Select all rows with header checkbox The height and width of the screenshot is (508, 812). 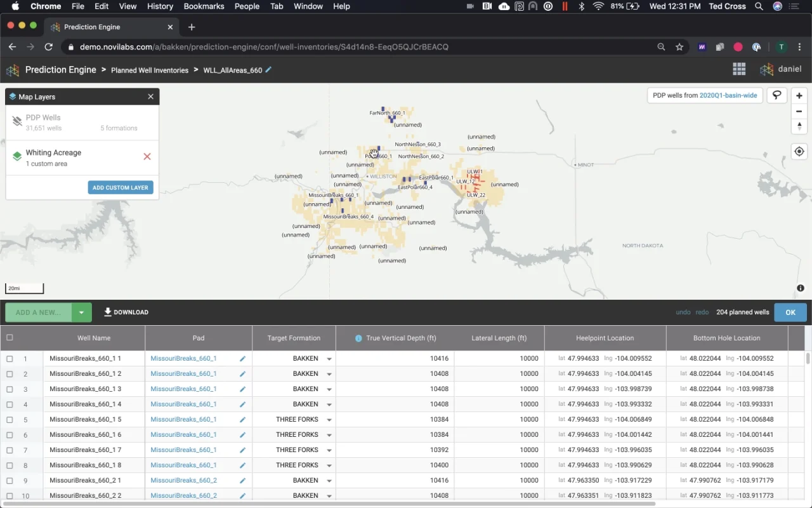pyautogui.click(x=10, y=338)
